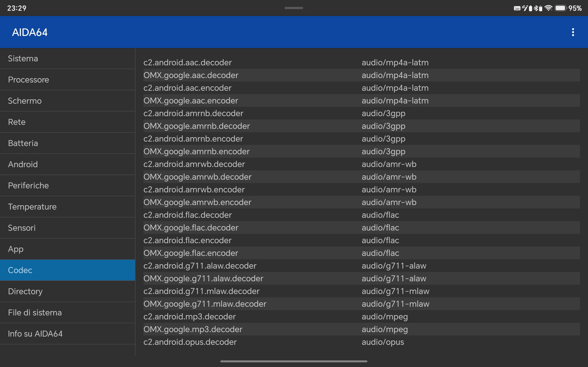Select the OMX.google.g711.mlaw.decoder row
Screen dimensions: 588x367
362,304
